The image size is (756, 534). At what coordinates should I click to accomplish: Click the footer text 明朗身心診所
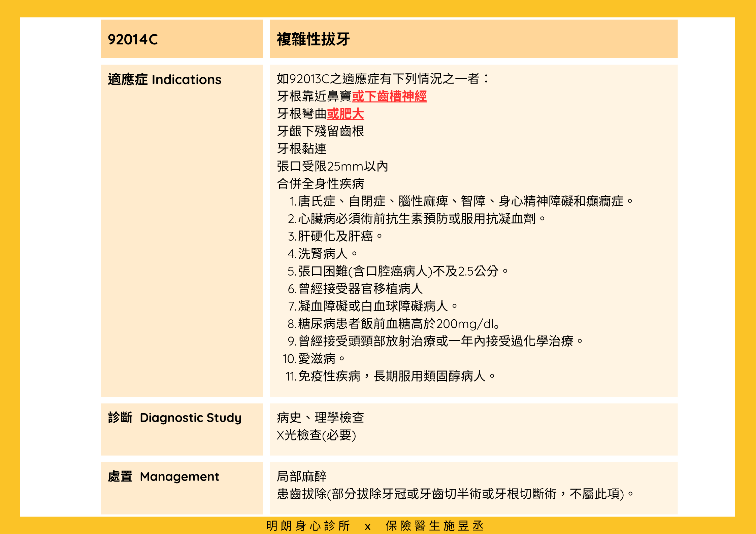tap(308, 526)
